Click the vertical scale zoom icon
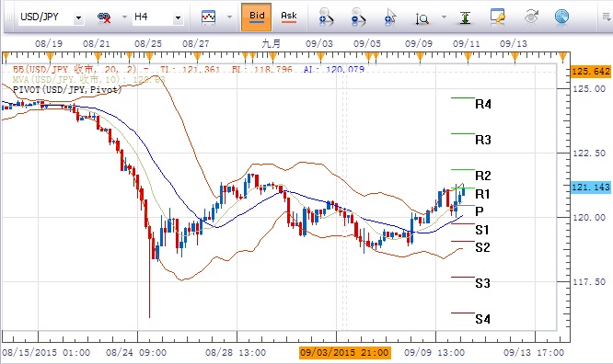This screenshot has width=613, height=364. [x=422, y=18]
